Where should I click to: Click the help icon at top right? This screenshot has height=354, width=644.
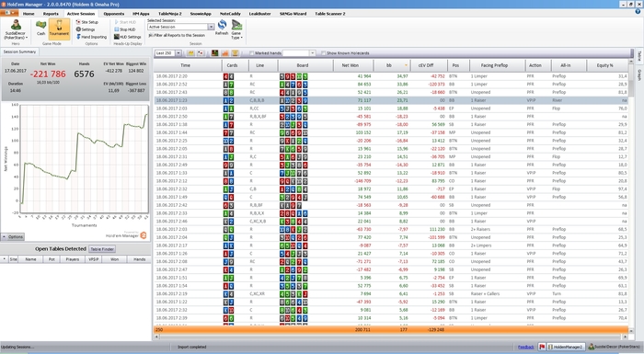638,12
